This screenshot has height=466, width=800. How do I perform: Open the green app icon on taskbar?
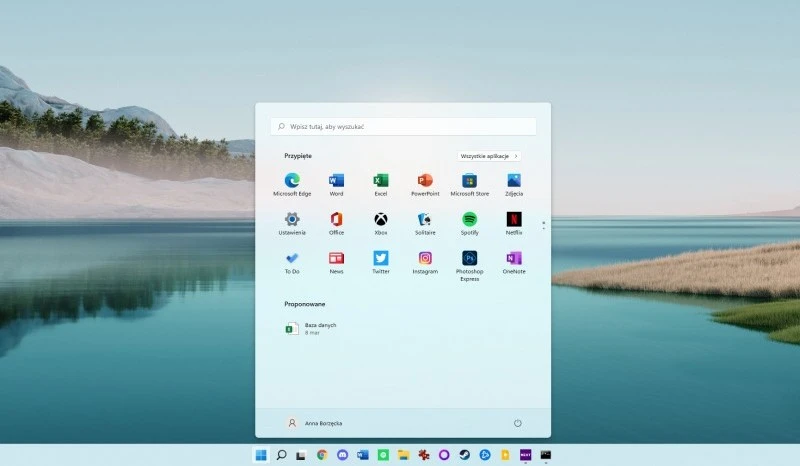click(383, 455)
